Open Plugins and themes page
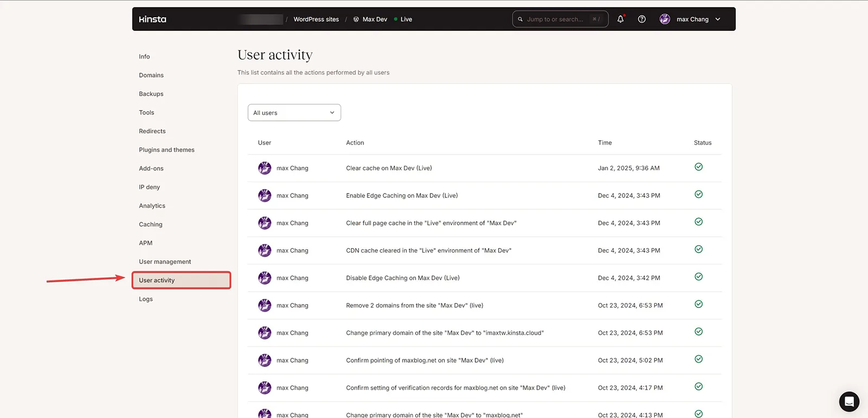Viewport: 868px width, 418px height. [x=167, y=150]
